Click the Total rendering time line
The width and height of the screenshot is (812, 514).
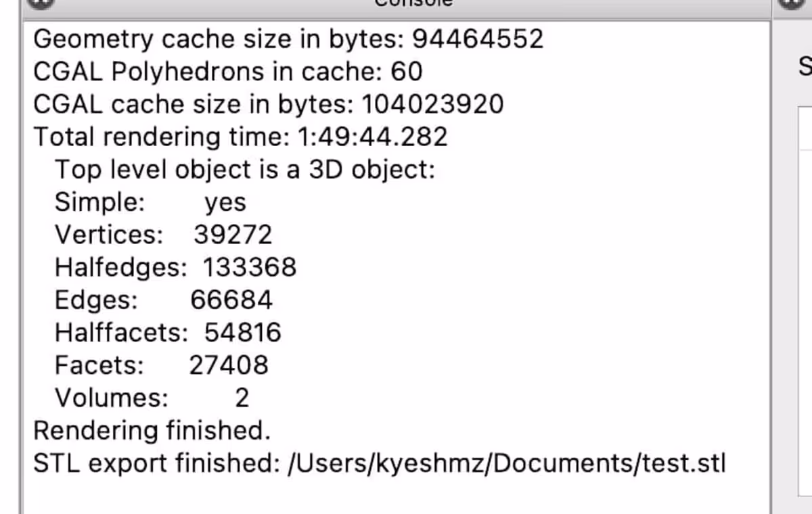point(241,137)
